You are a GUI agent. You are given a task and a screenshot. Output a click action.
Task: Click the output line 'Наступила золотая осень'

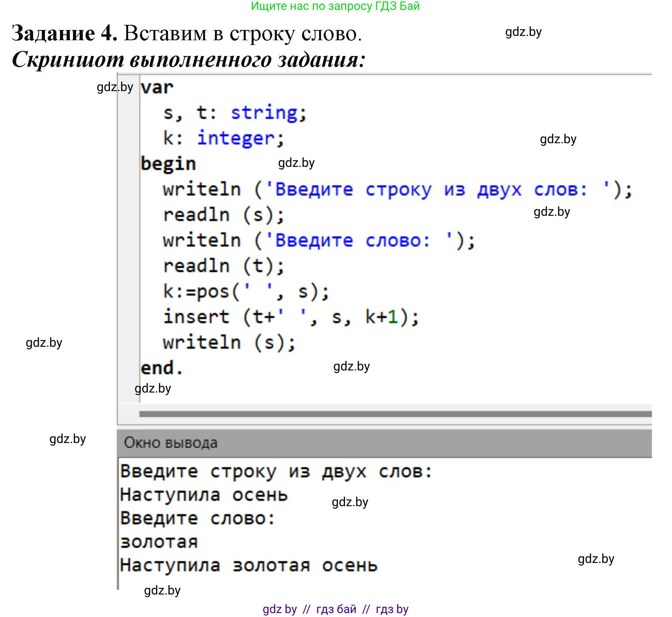(248, 565)
